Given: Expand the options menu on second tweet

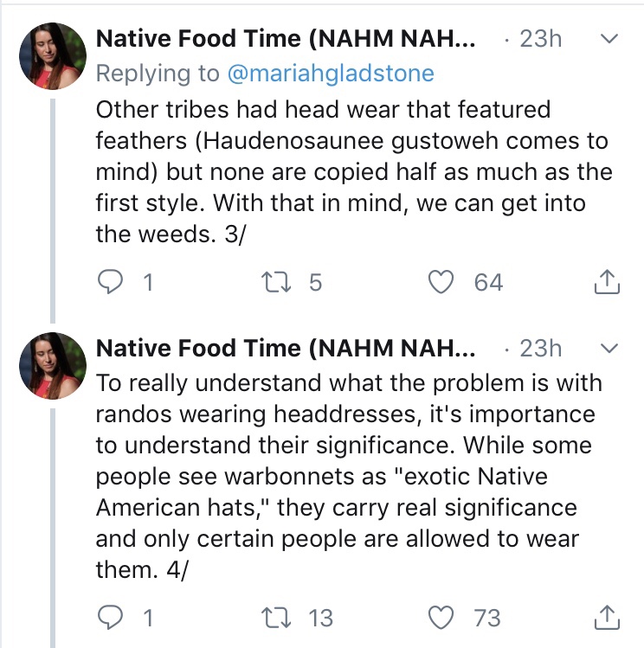Looking at the screenshot, I should 609,348.
